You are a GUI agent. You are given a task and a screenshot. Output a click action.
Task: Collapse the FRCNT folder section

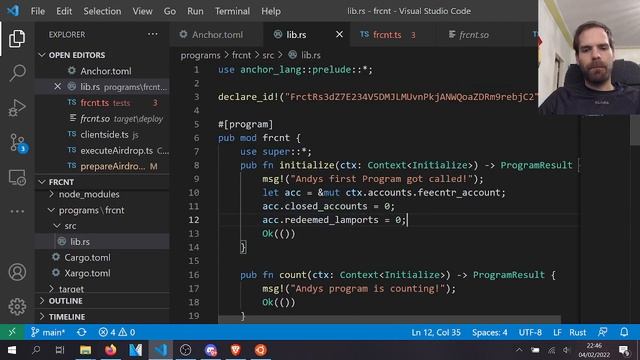pos(102,182)
